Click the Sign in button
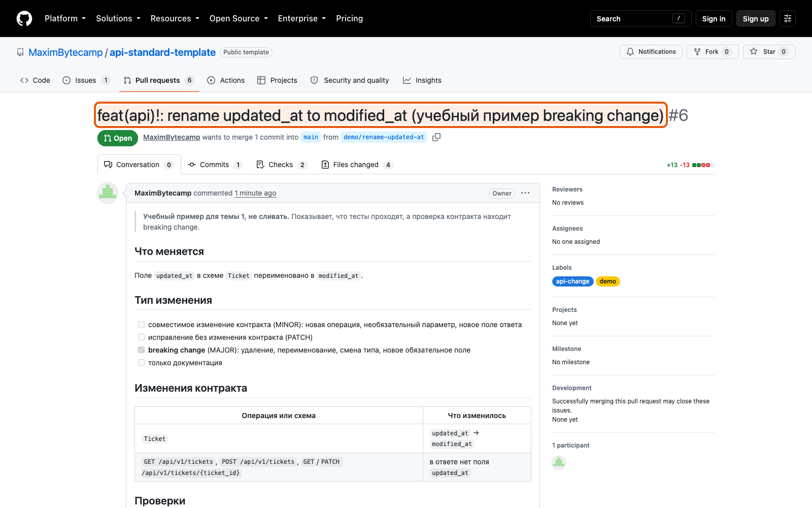The width and height of the screenshot is (812, 508). tap(714, 18)
